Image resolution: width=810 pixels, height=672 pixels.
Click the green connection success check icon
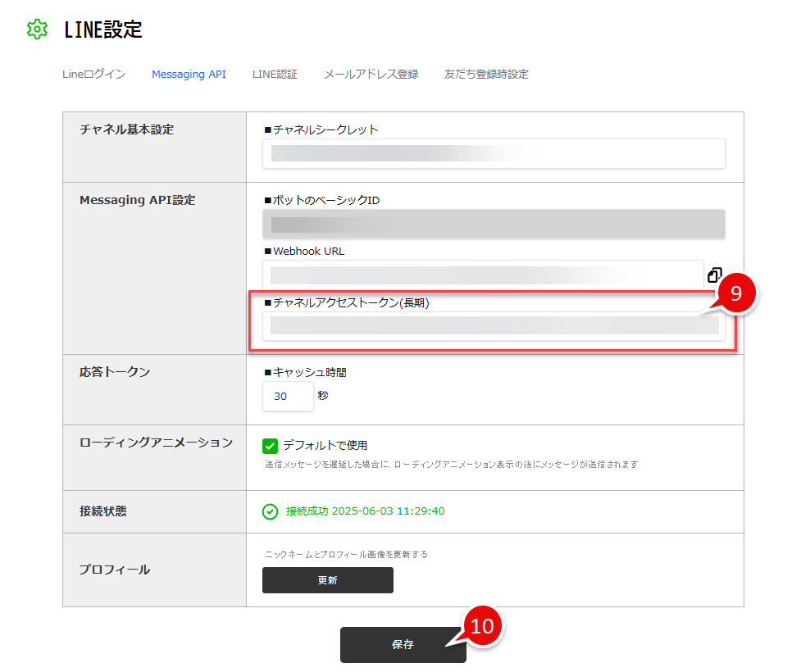pyautogui.click(x=270, y=511)
